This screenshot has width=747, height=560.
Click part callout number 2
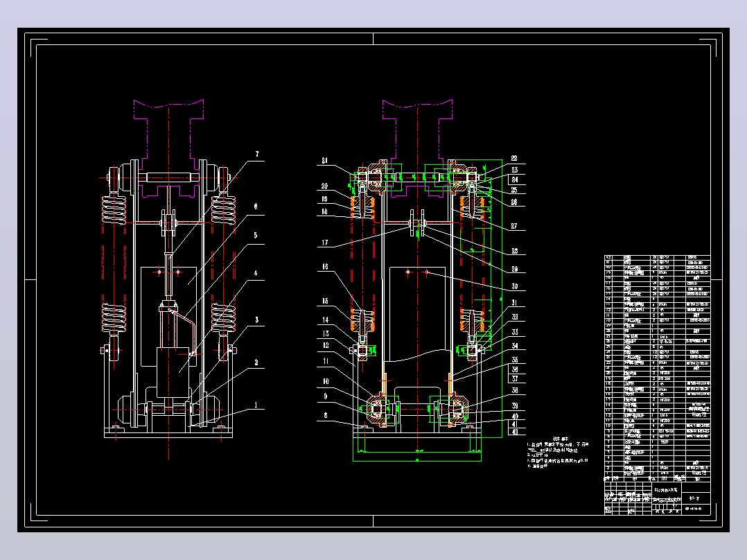256,362
